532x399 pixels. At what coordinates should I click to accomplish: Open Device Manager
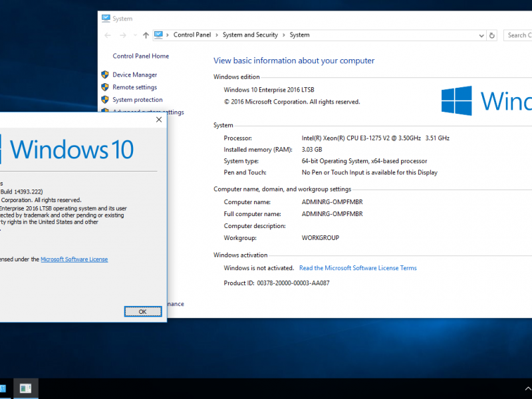(135, 74)
